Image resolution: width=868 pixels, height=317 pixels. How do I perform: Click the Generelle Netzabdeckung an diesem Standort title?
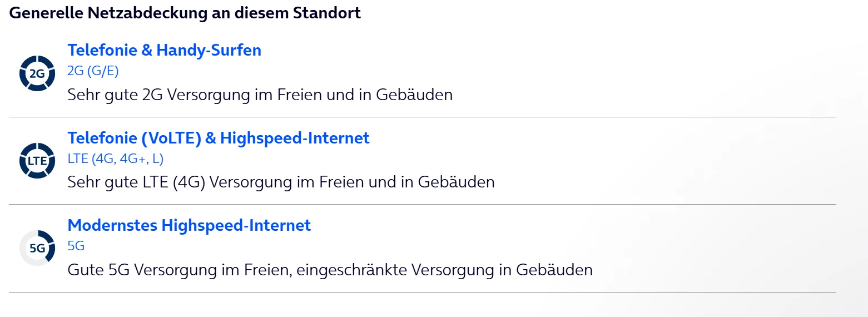pos(185,13)
